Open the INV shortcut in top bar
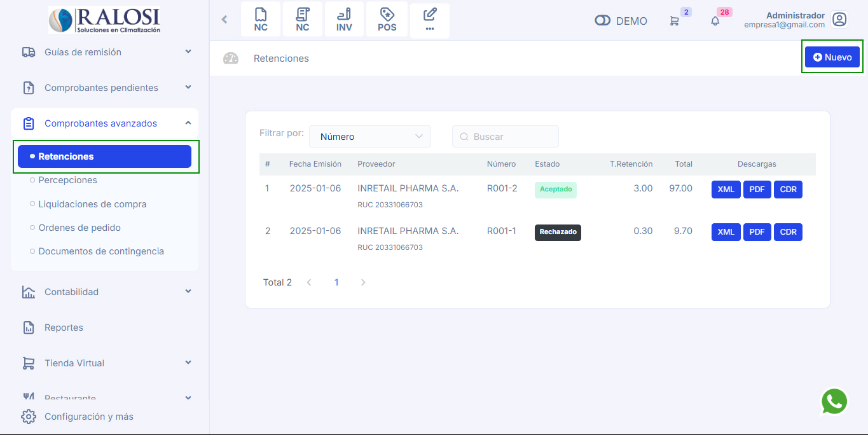868x435 pixels. pos(344,20)
